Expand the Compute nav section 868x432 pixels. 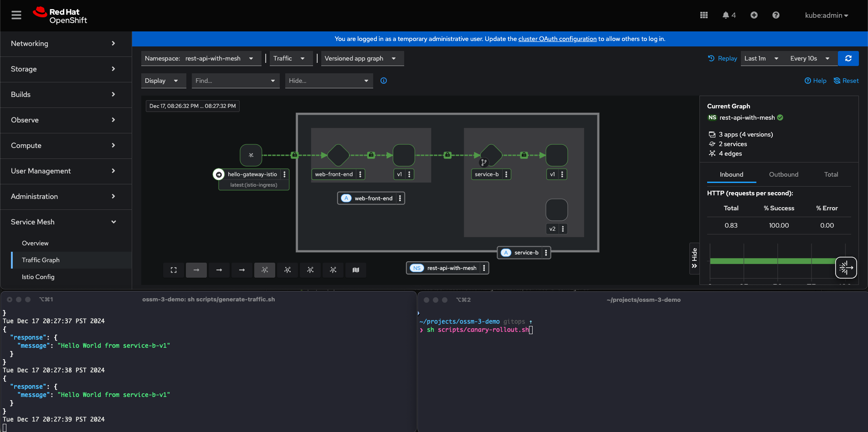(x=66, y=146)
